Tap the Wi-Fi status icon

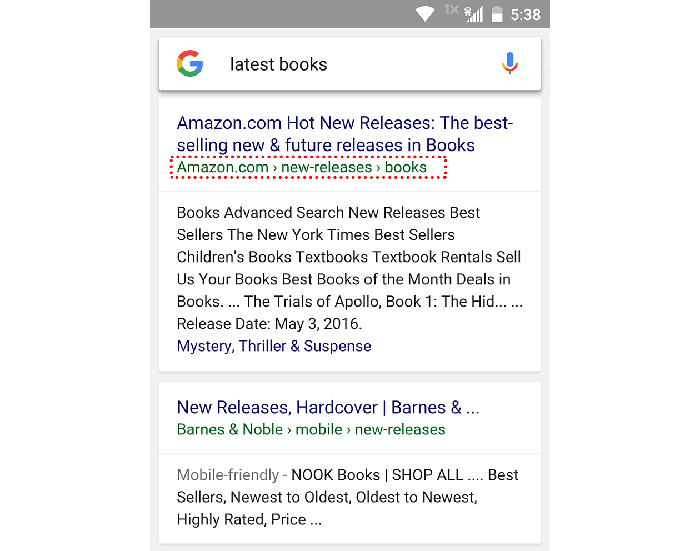click(x=426, y=14)
